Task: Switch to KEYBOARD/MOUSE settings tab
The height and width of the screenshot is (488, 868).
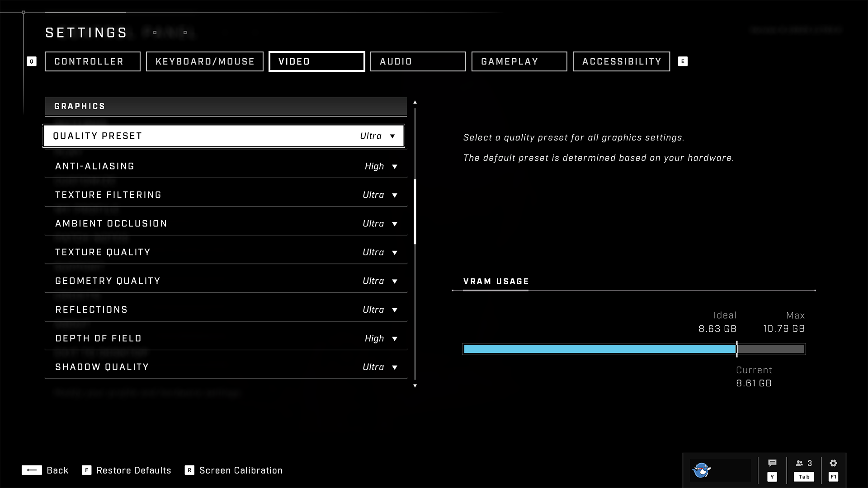Action: click(205, 61)
